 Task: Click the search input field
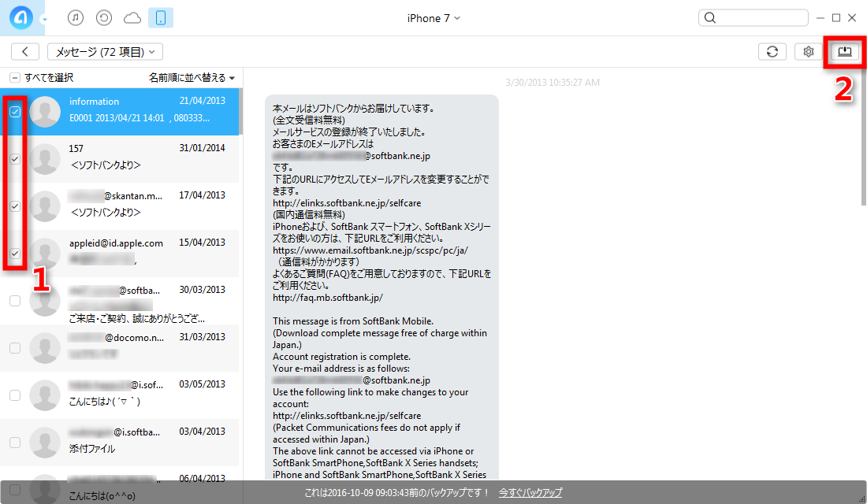753,17
